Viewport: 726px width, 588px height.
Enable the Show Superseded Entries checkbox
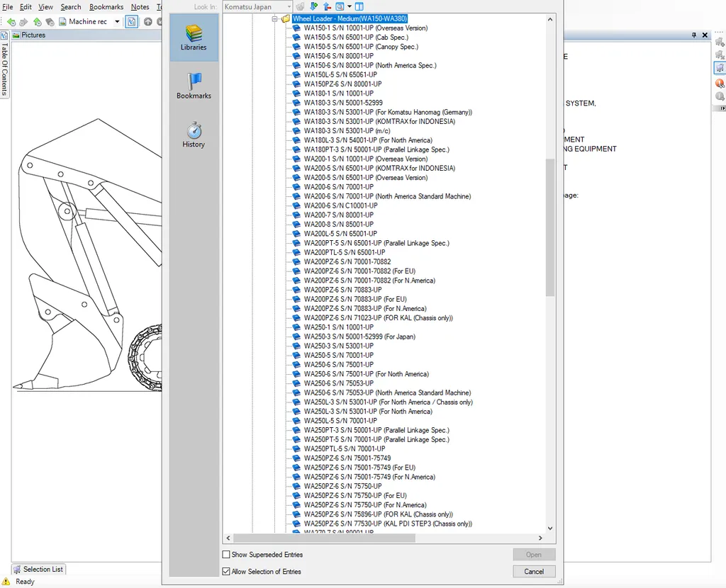pyautogui.click(x=226, y=554)
